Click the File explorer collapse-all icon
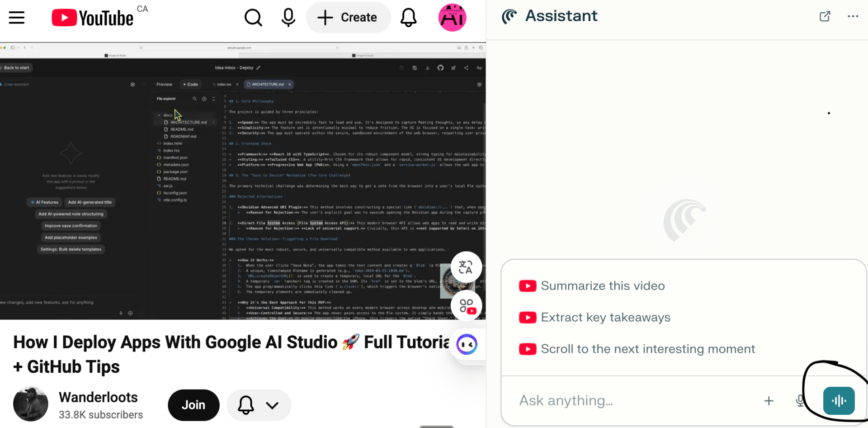The height and width of the screenshot is (428, 868). [x=214, y=99]
